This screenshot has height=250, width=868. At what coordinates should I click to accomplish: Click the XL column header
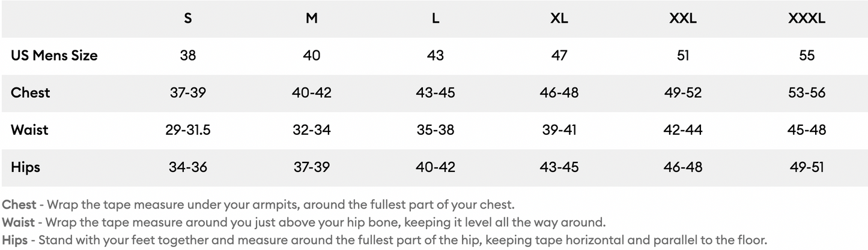pos(559,19)
